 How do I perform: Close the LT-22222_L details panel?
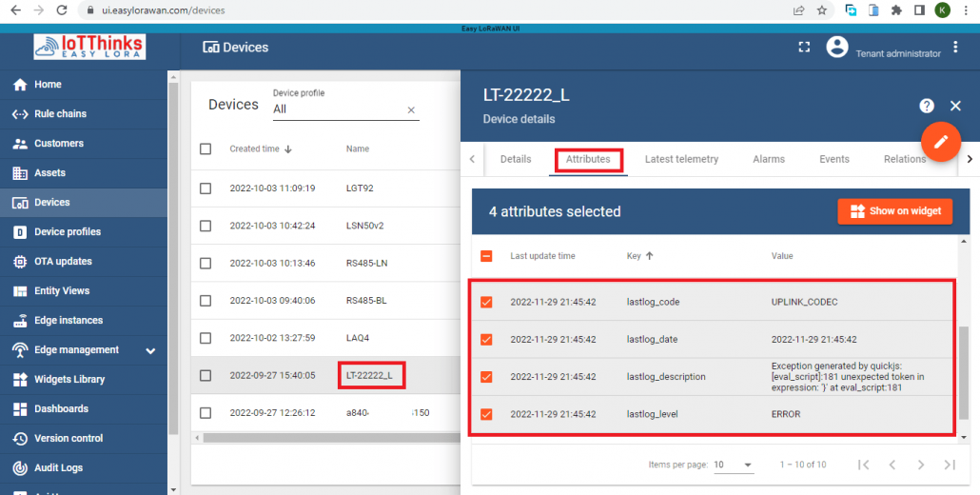tap(955, 107)
